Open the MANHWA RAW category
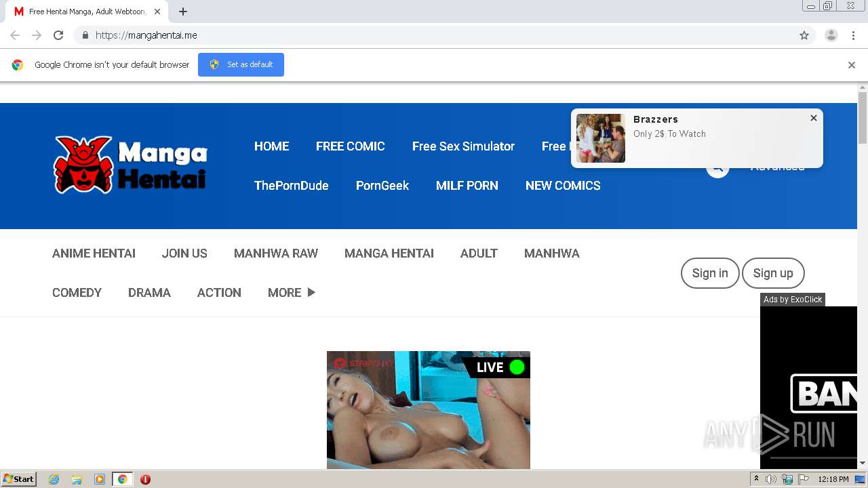 pyautogui.click(x=276, y=253)
